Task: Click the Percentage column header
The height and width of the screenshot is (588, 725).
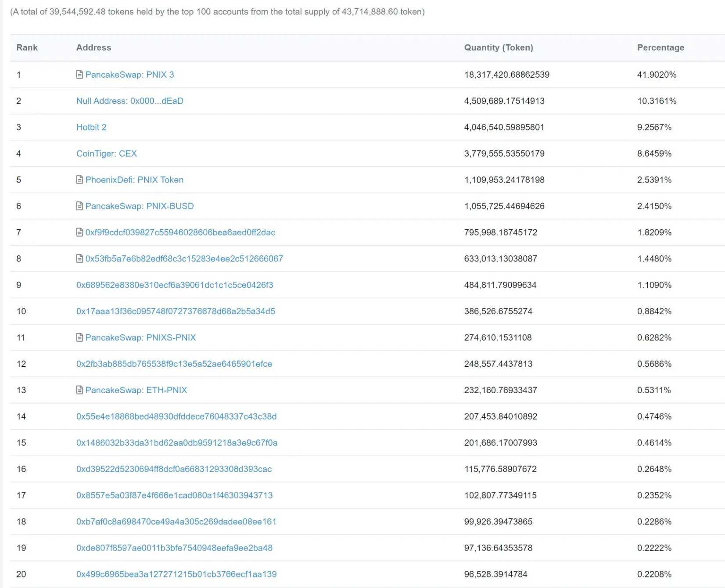Action: coord(661,48)
